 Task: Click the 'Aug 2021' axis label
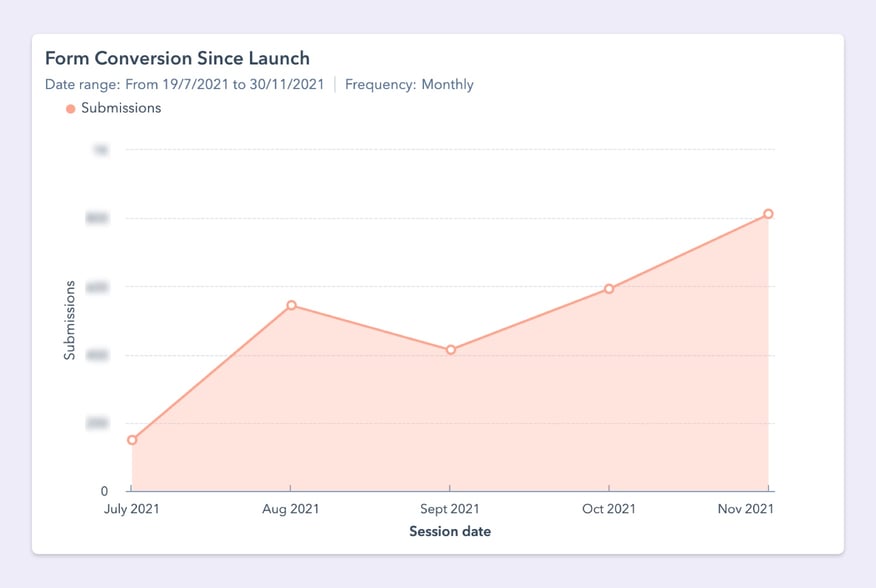[x=291, y=509]
